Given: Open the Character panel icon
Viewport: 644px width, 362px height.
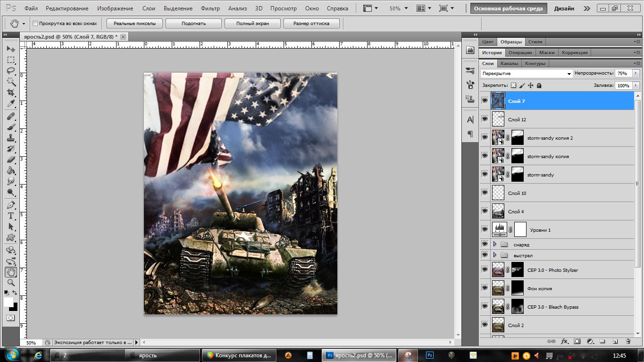Looking at the screenshot, I should coord(470,119).
